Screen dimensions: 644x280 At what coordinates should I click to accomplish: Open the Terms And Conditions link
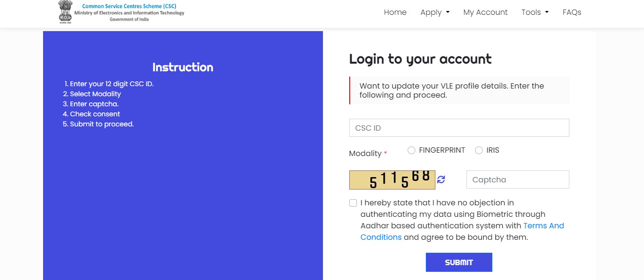click(x=544, y=226)
